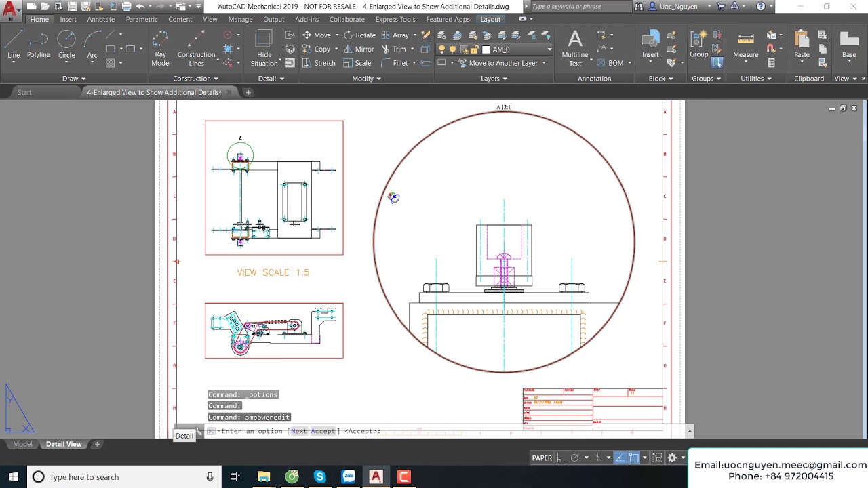Sign in menu Uoc_Nguyen

click(678, 6)
